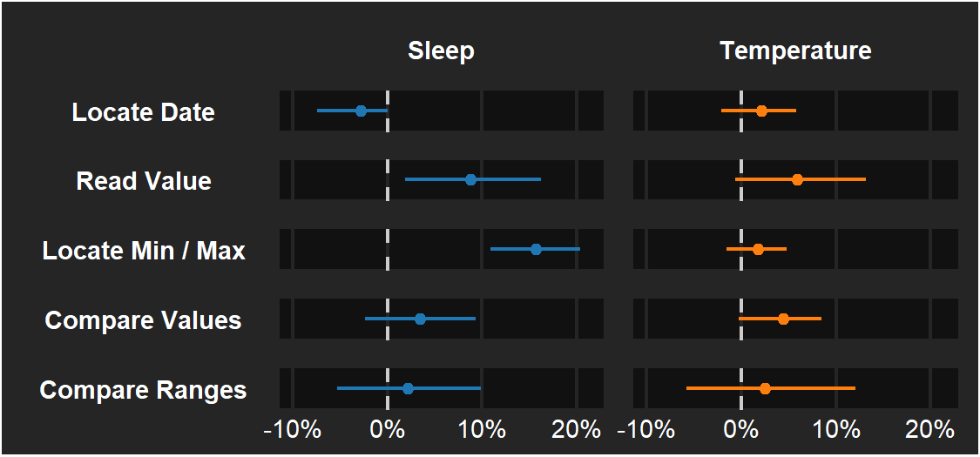Click the orange Temperature dot for Compare Ranges

765,388
